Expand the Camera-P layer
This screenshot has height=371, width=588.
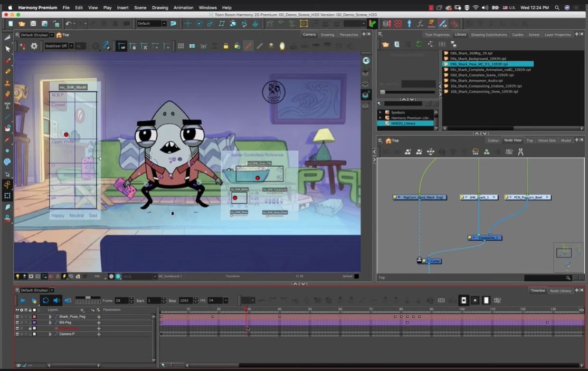[x=50, y=334]
